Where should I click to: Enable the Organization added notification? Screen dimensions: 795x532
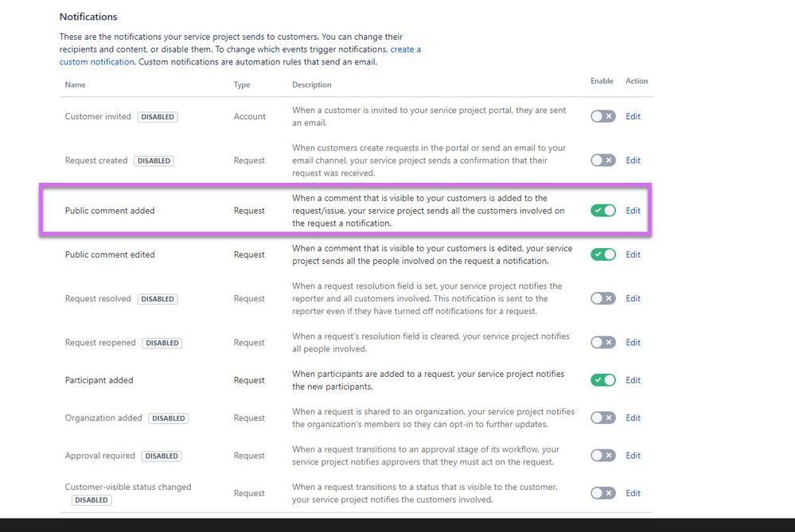(x=603, y=418)
